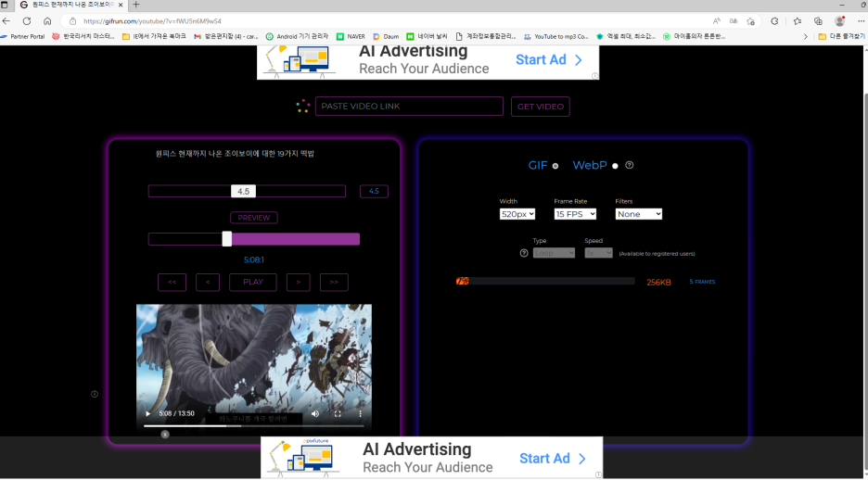Image resolution: width=868 pixels, height=480 pixels.
Task: Open the browser home page icon
Action: pos(47,21)
